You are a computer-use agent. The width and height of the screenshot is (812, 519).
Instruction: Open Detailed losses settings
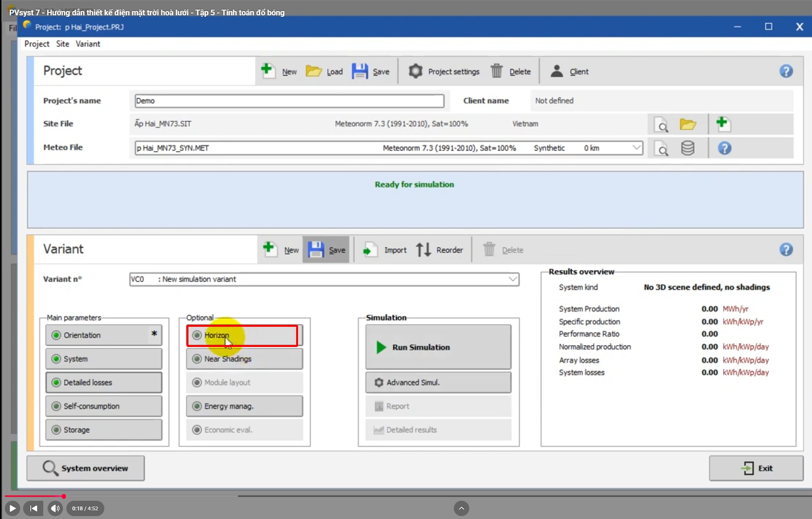click(104, 383)
